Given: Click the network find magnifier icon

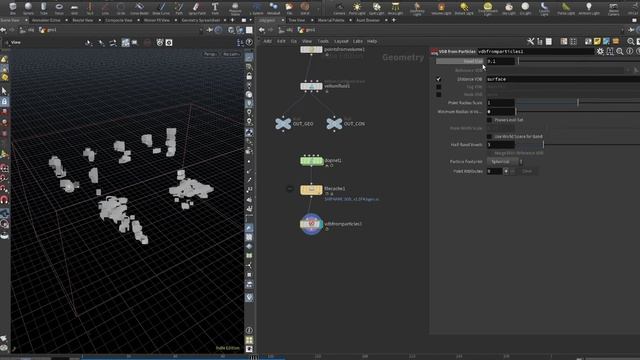Looking at the screenshot, I should click(631, 41).
